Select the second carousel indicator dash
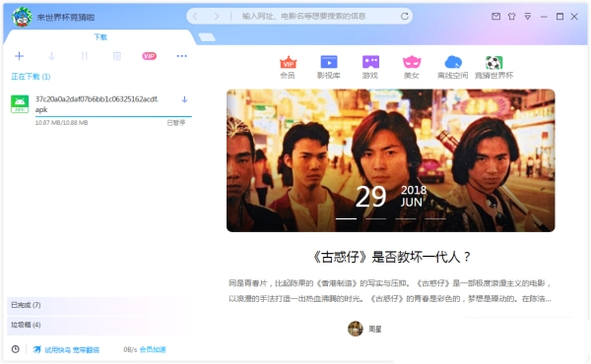The width and height of the screenshot is (591, 364). tap(376, 218)
